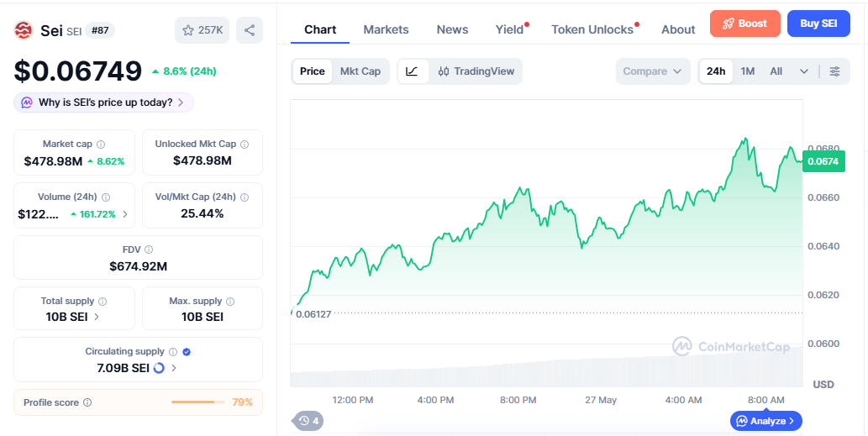Open the Chart tab
Image resolution: width=868 pixels, height=436 pixels.
pyautogui.click(x=320, y=30)
